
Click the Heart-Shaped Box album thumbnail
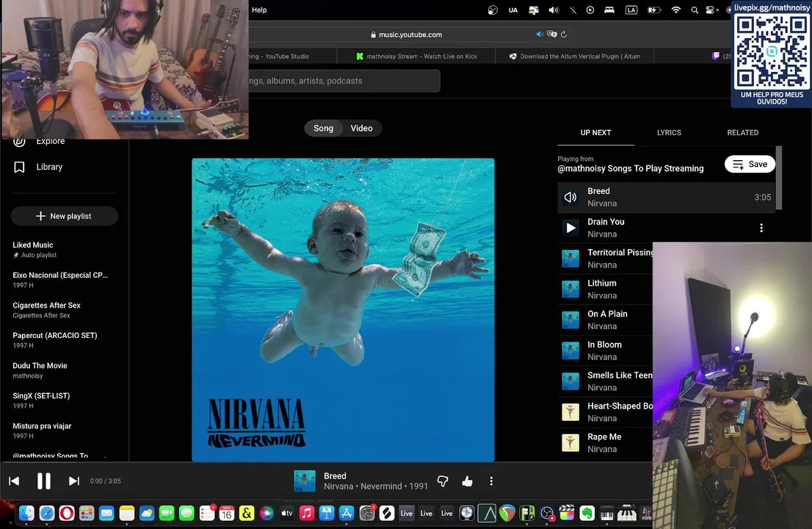point(570,412)
